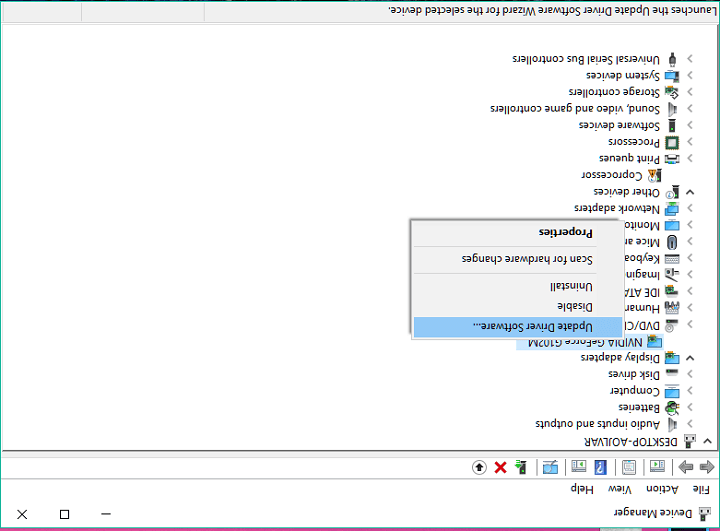Image resolution: width=720 pixels, height=531 pixels.
Task: Click the Network adapters icon
Action: [x=672, y=209]
